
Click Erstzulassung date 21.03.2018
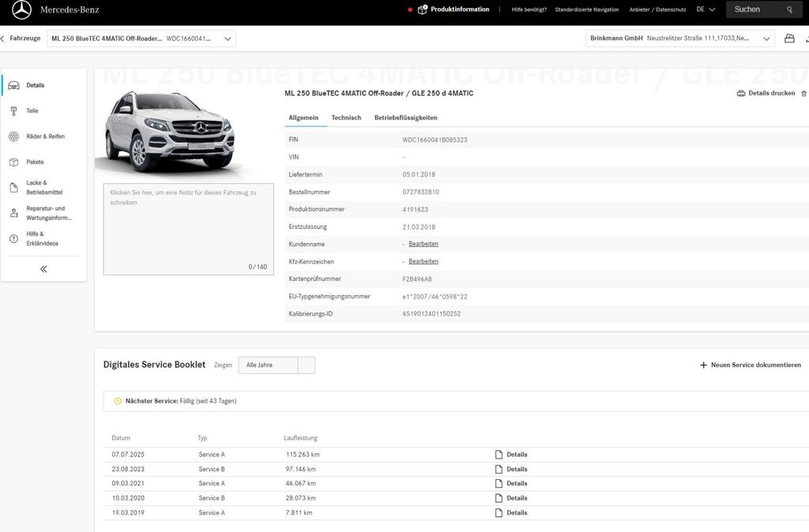[419, 227]
